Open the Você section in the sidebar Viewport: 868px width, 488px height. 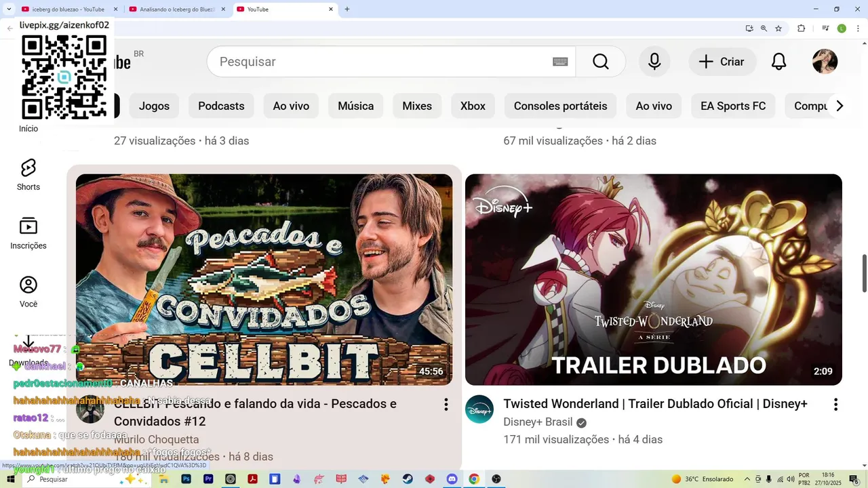point(28,292)
